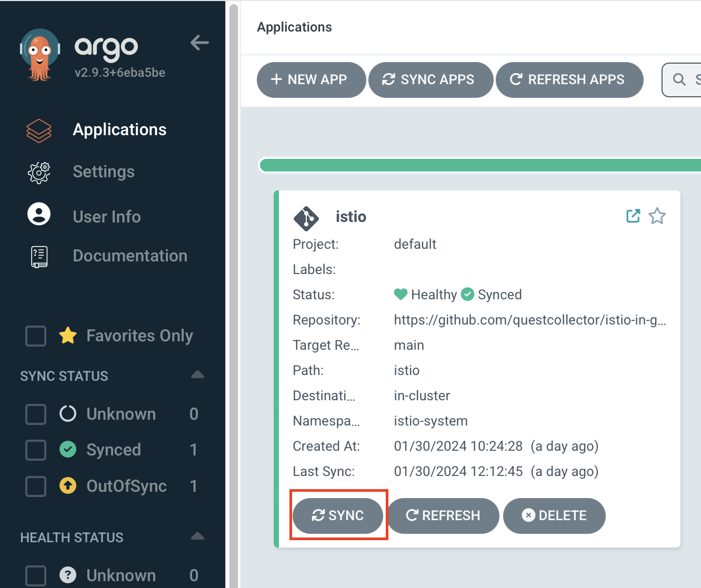Click the SYNC APPS button

430,80
